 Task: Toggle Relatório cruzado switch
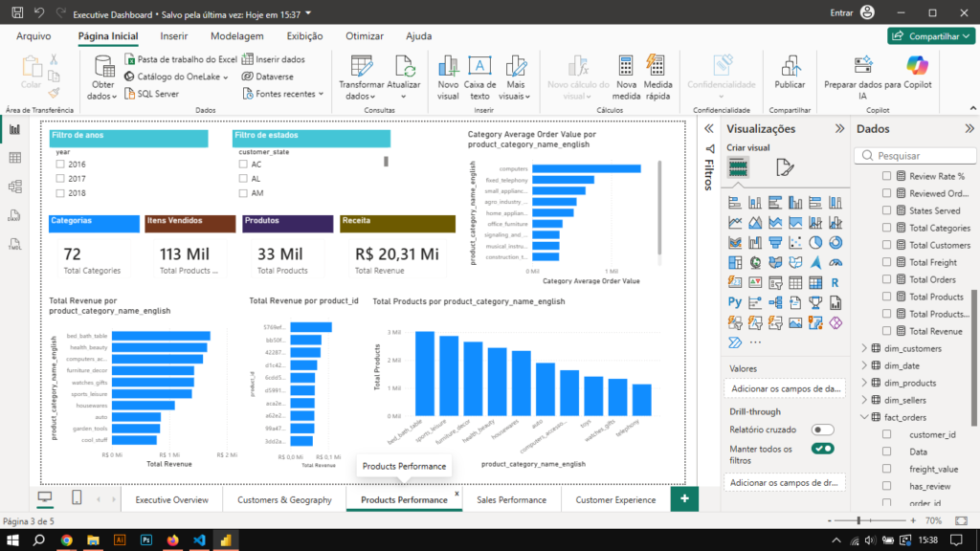pyautogui.click(x=822, y=430)
